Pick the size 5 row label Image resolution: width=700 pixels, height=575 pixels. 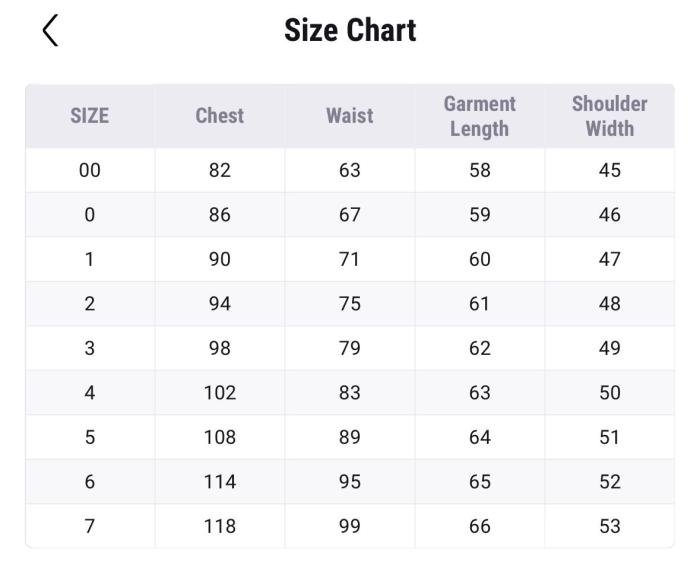tap(89, 437)
